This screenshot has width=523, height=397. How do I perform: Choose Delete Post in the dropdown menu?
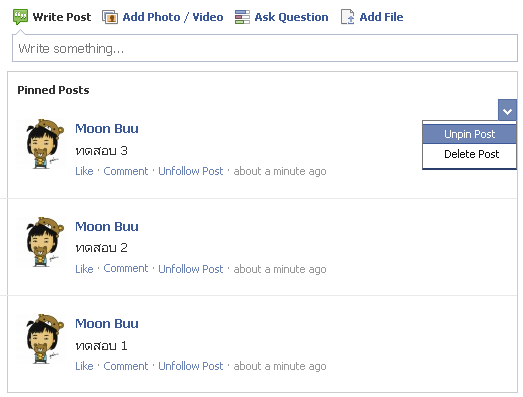click(x=469, y=154)
